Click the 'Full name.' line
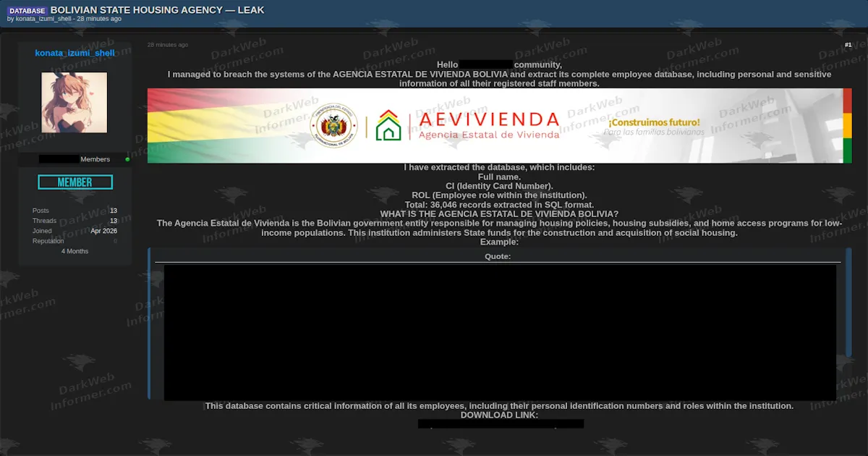This screenshot has height=456, width=868. point(499,177)
